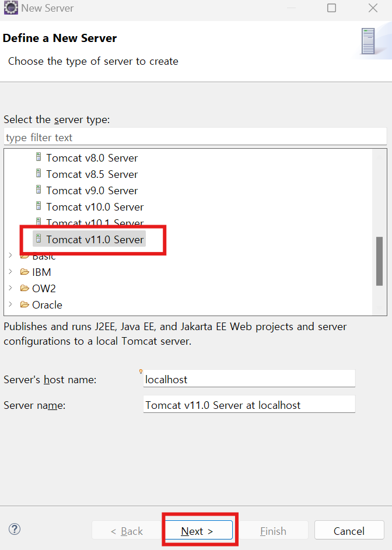
Task: Click the OW2 folder icon
Action: point(24,288)
